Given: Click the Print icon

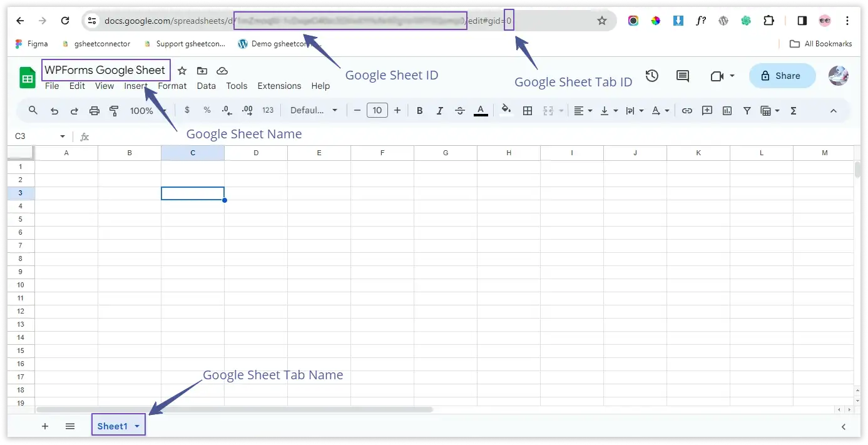Looking at the screenshot, I should point(94,111).
